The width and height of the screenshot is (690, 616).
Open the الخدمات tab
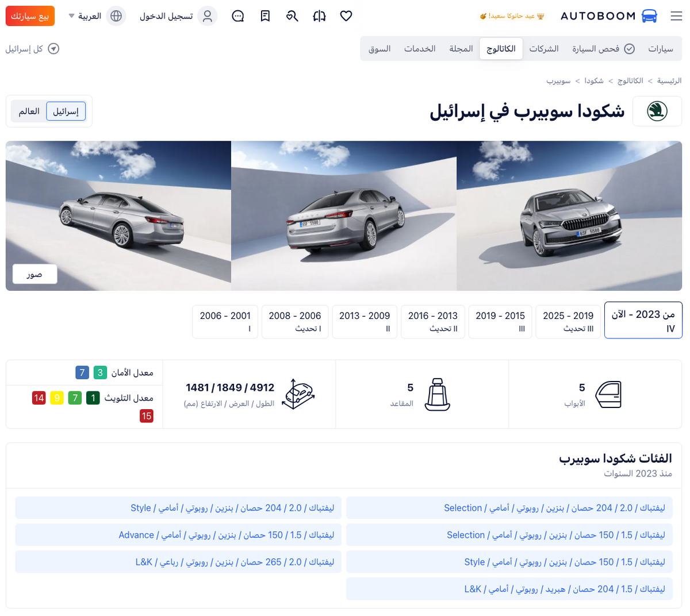tap(420, 49)
